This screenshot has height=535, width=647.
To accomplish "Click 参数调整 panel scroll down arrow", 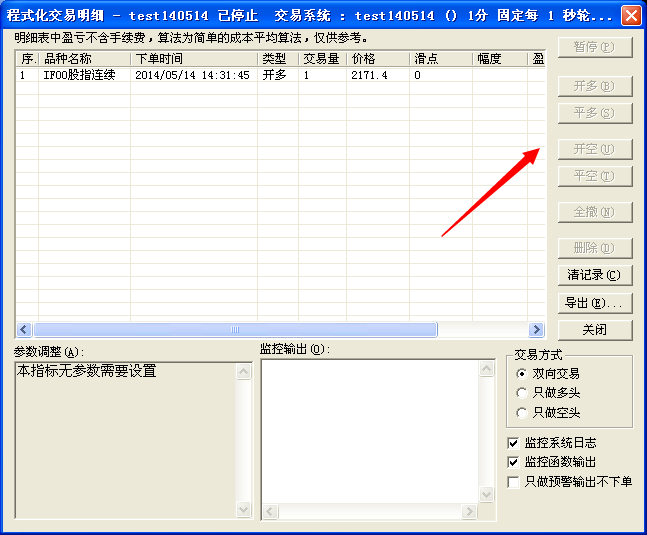I will point(243,509).
